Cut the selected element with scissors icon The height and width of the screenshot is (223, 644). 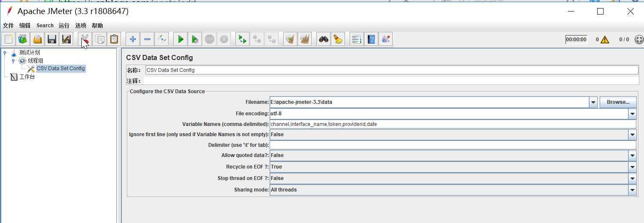coord(85,39)
